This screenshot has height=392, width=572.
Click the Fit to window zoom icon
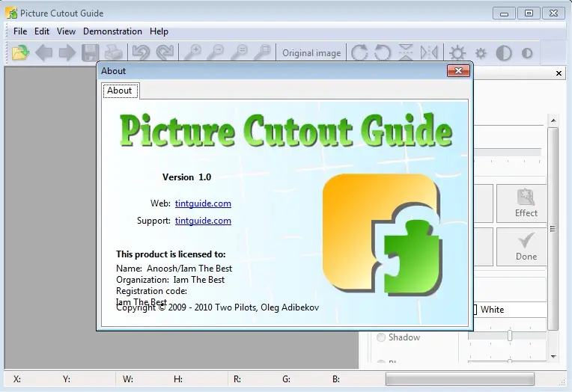coord(262,52)
